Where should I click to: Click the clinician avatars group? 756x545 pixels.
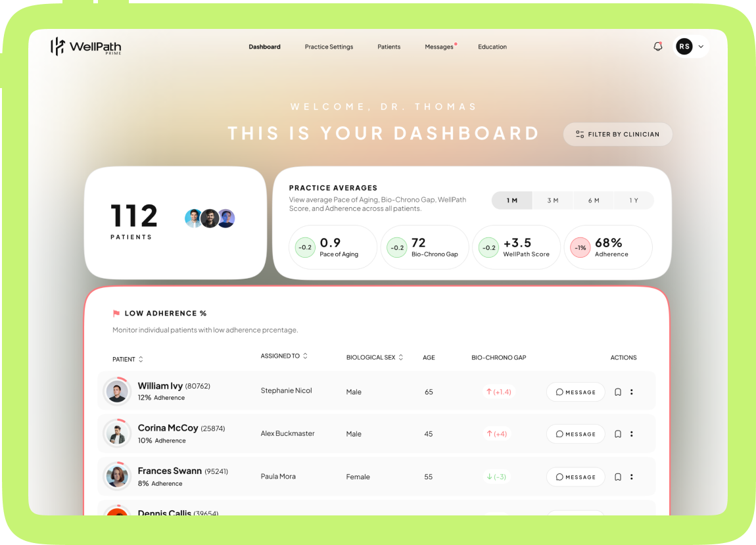tap(210, 218)
